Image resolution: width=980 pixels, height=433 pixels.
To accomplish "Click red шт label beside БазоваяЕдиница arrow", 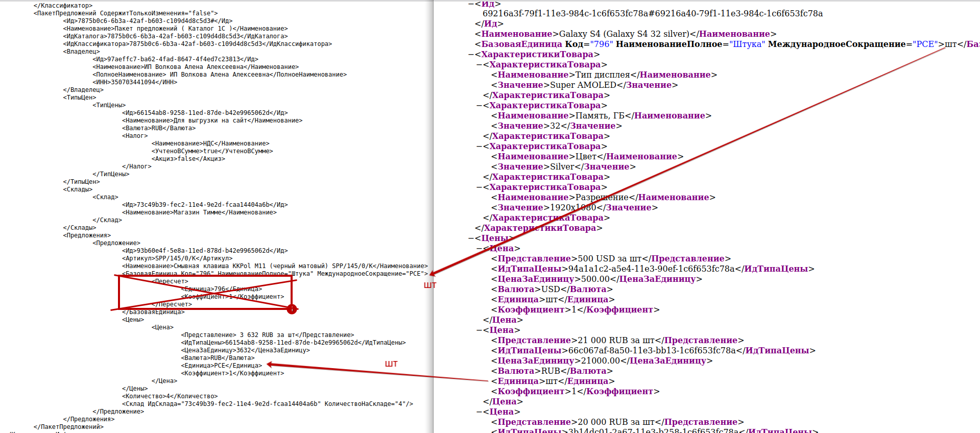I will pos(430,285).
